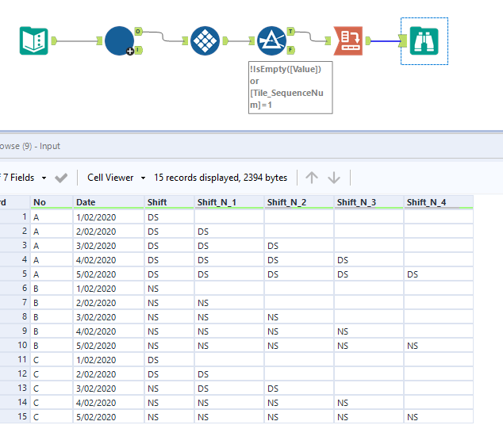Select the Browse binoculars tool

pyautogui.click(x=424, y=40)
